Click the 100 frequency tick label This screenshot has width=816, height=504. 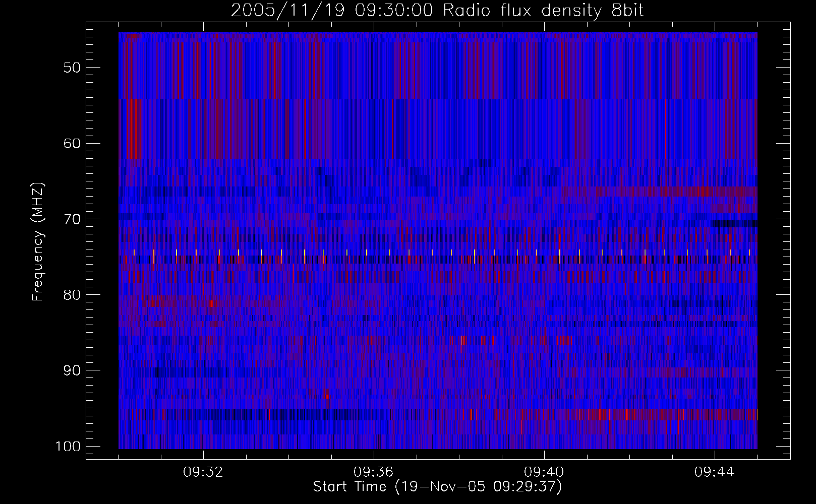68,447
